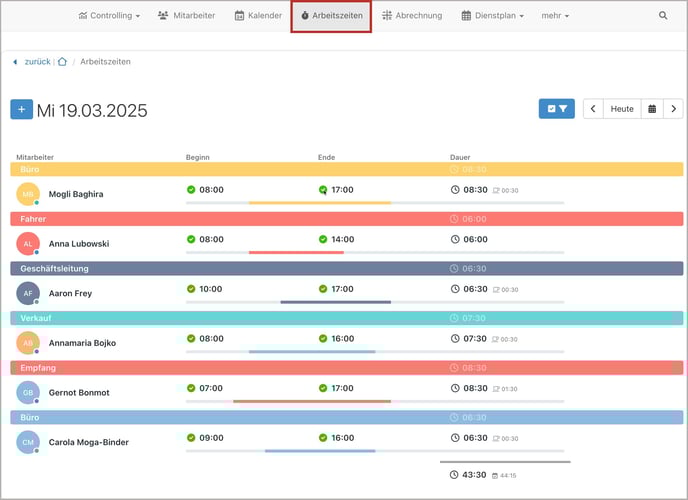The height and width of the screenshot is (500, 688).
Task: Click Carola Moga-Binder's 16:00 end check icon
Action: (323, 437)
